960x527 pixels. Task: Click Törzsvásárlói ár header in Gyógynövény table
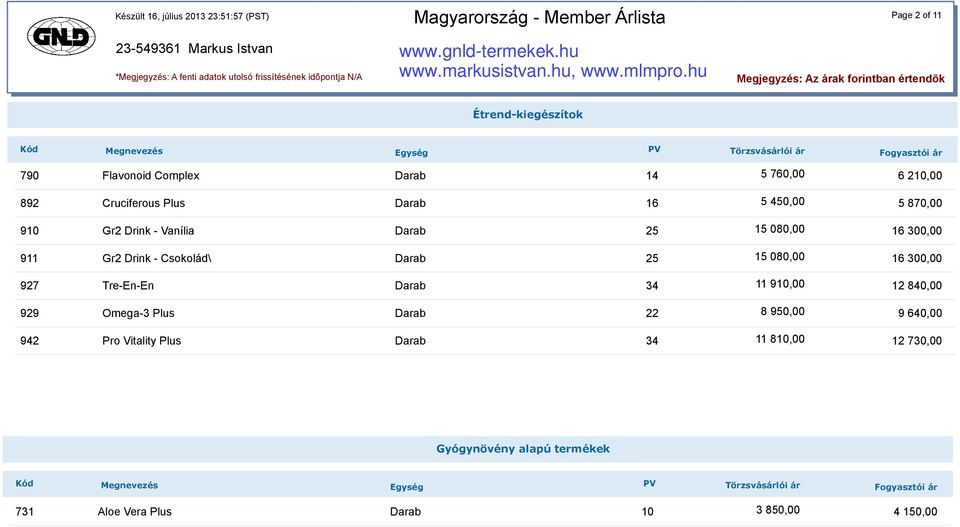pyautogui.click(x=762, y=485)
